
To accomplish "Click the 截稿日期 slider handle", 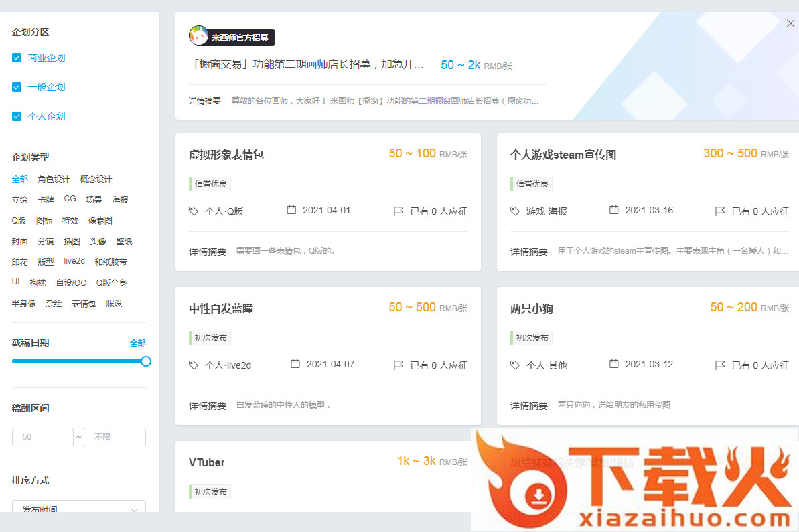I will pos(146,361).
